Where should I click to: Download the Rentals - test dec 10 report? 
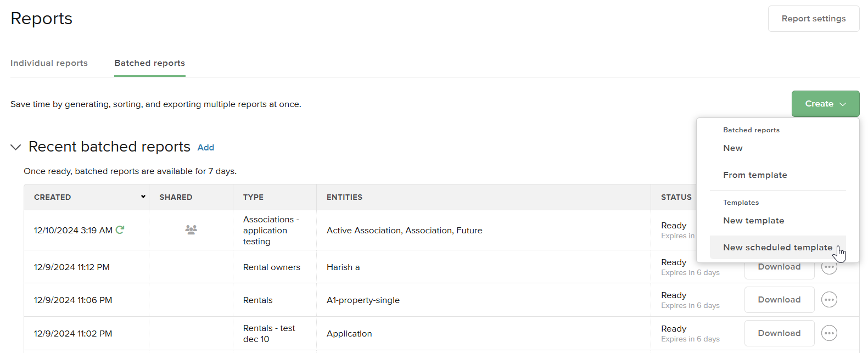(x=779, y=333)
